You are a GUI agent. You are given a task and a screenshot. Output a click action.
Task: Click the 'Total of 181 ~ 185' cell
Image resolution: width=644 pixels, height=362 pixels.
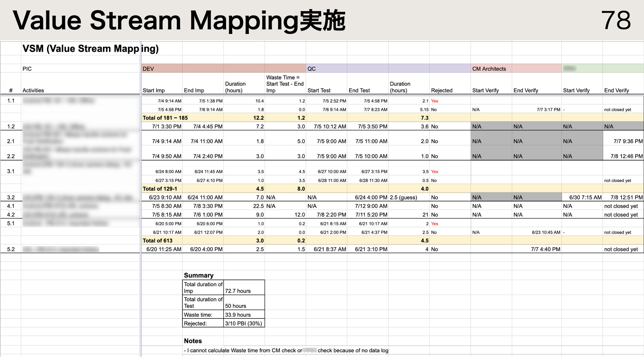click(x=165, y=118)
